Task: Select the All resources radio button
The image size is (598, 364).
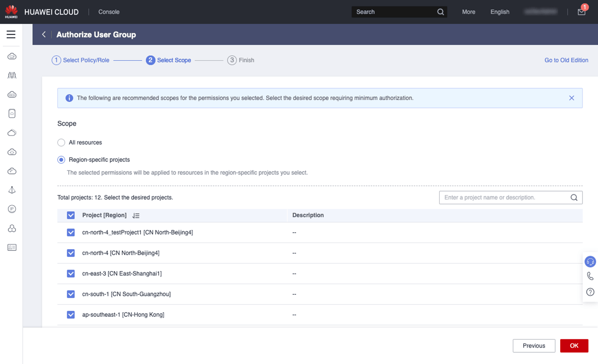Action: coord(61,143)
